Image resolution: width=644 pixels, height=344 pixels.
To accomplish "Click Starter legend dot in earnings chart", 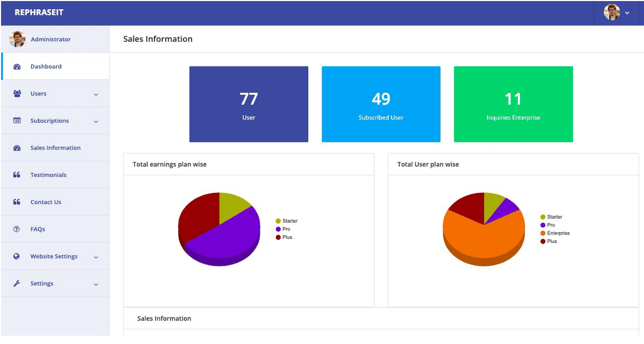I will click(278, 221).
